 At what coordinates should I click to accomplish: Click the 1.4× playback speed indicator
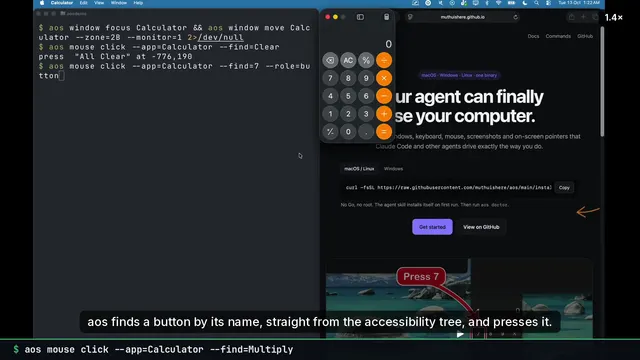(614, 18)
